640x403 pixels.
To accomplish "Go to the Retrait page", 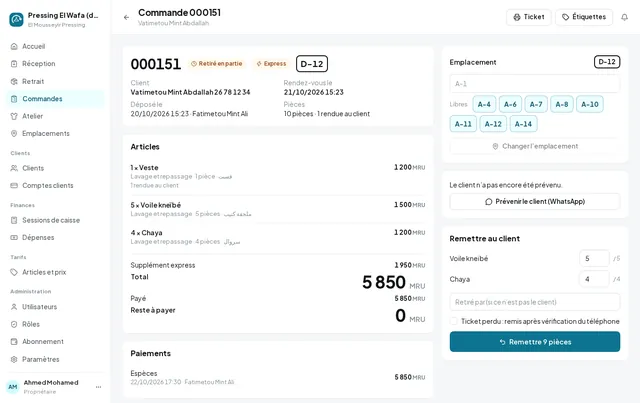I will (x=55, y=81).
